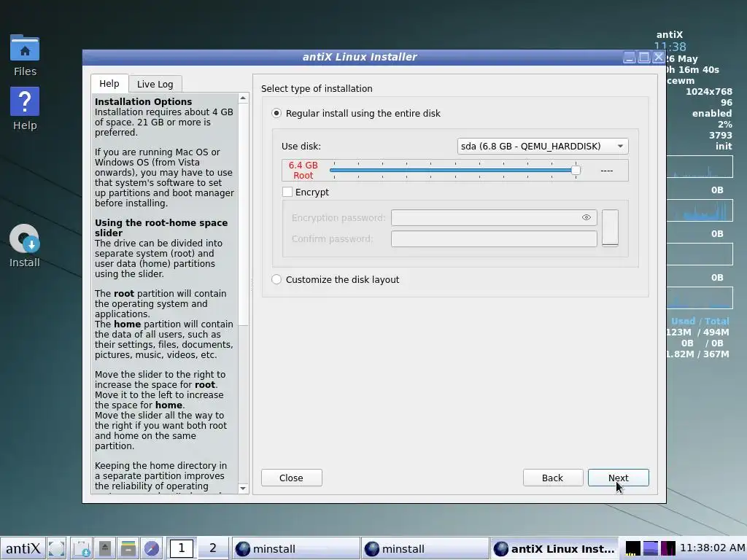Maximize the antiX Linux Installer window
Viewport: 747px width, 560px height.
click(x=644, y=57)
